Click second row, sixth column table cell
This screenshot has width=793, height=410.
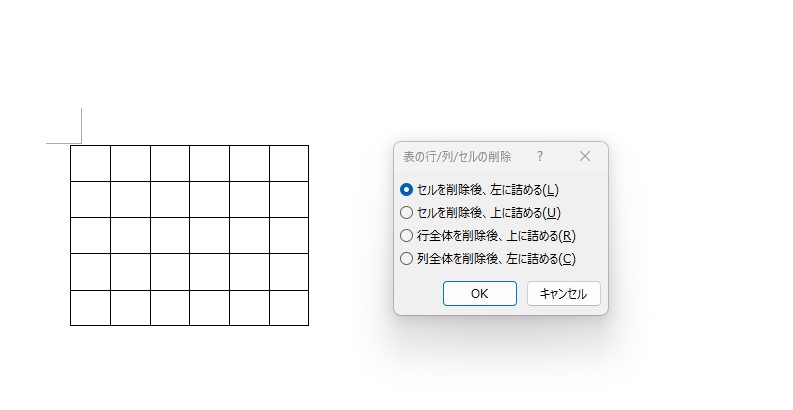pyautogui.click(x=289, y=199)
